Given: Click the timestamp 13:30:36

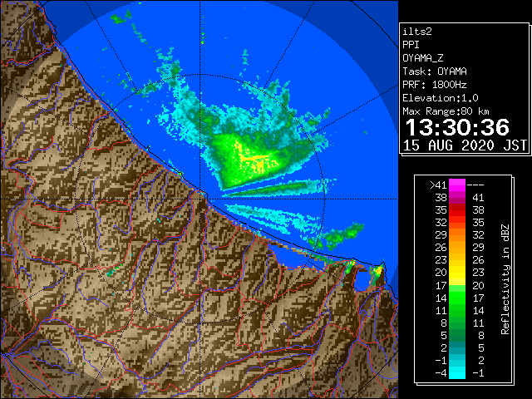Looking at the screenshot, I should [457, 127].
